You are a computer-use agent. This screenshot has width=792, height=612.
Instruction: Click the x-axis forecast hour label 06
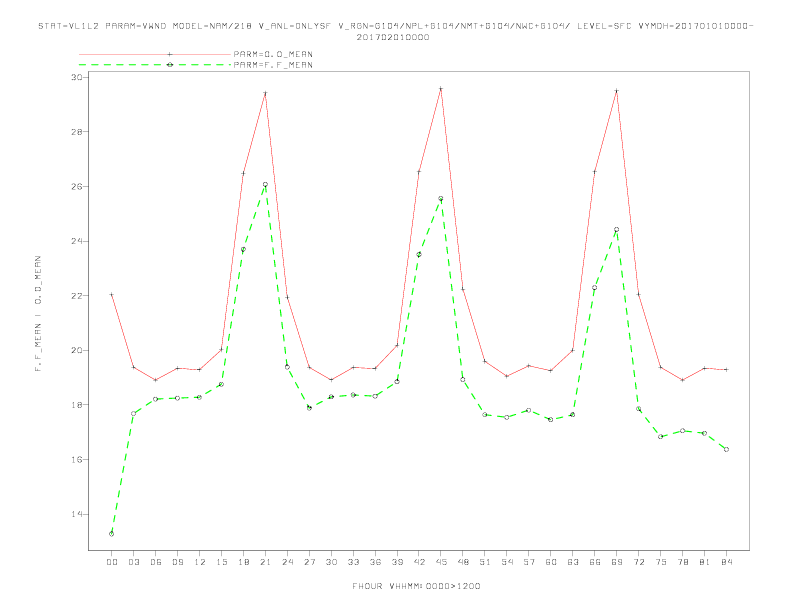point(156,562)
